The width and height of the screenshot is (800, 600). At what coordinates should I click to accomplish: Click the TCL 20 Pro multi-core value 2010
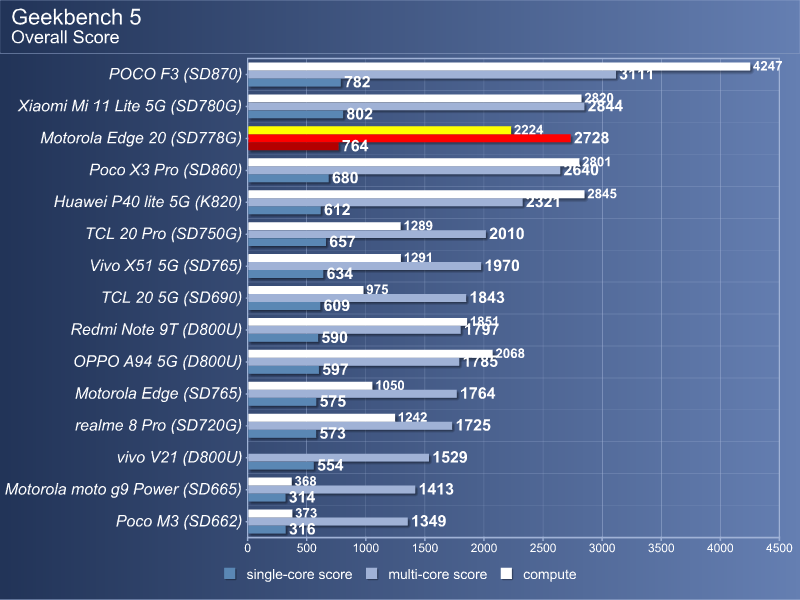(x=507, y=234)
